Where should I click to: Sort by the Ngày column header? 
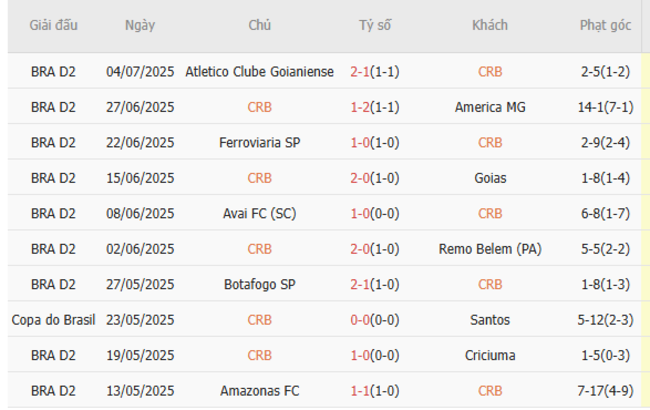tap(140, 25)
